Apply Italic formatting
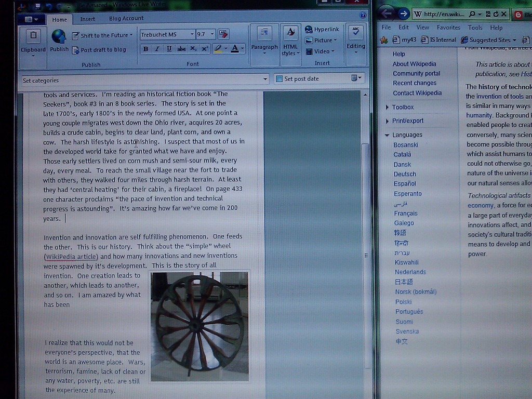 point(157,49)
